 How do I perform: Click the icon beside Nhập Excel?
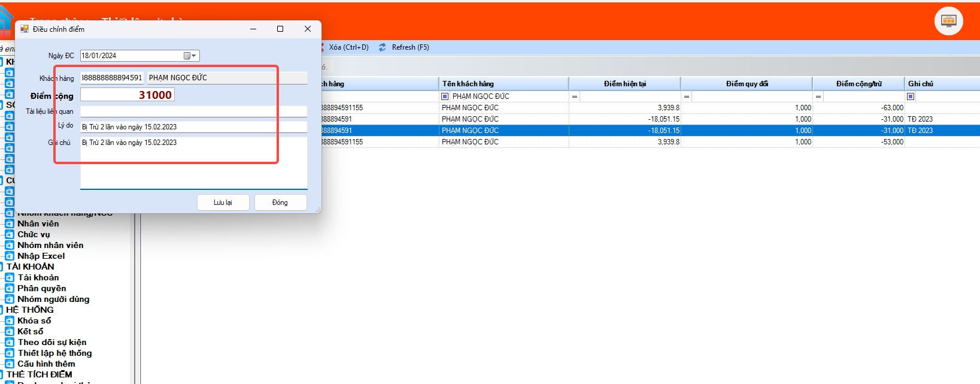click(x=10, y=256)
